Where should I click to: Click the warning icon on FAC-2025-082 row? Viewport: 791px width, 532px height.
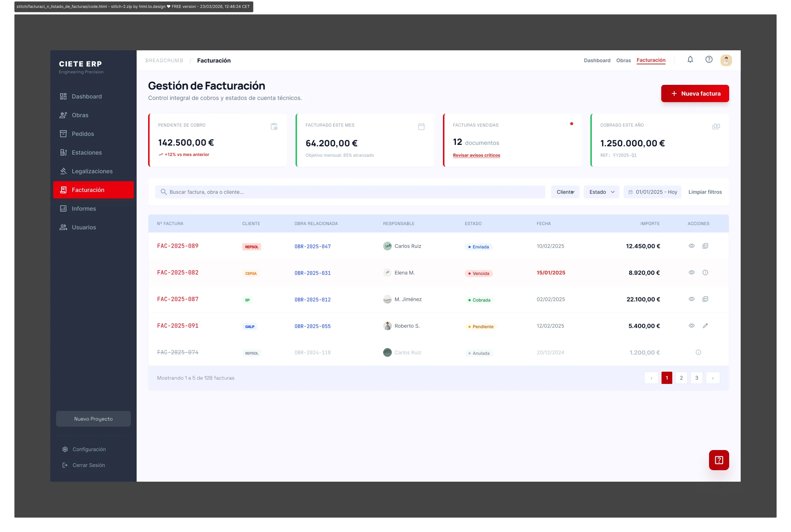pos(705,272)
